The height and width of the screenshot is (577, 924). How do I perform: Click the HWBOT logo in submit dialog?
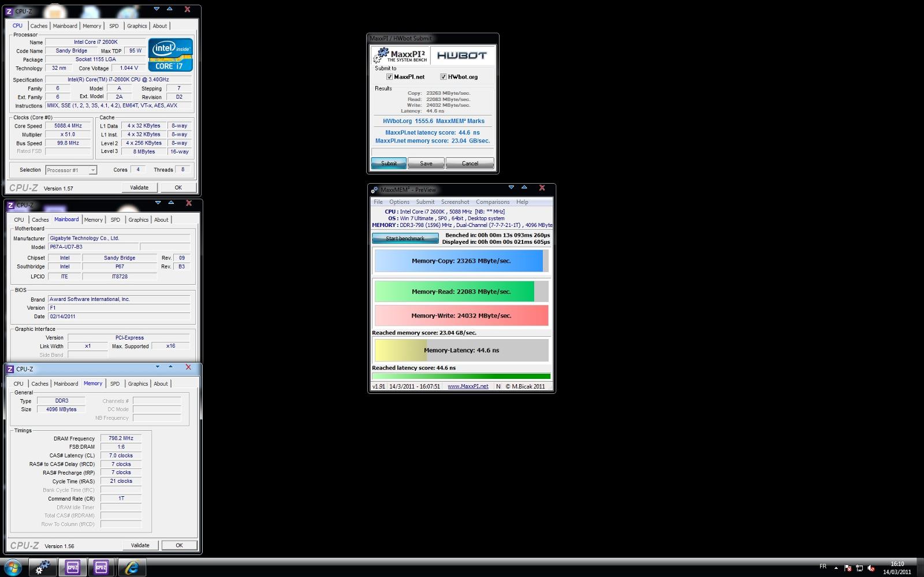462,55
